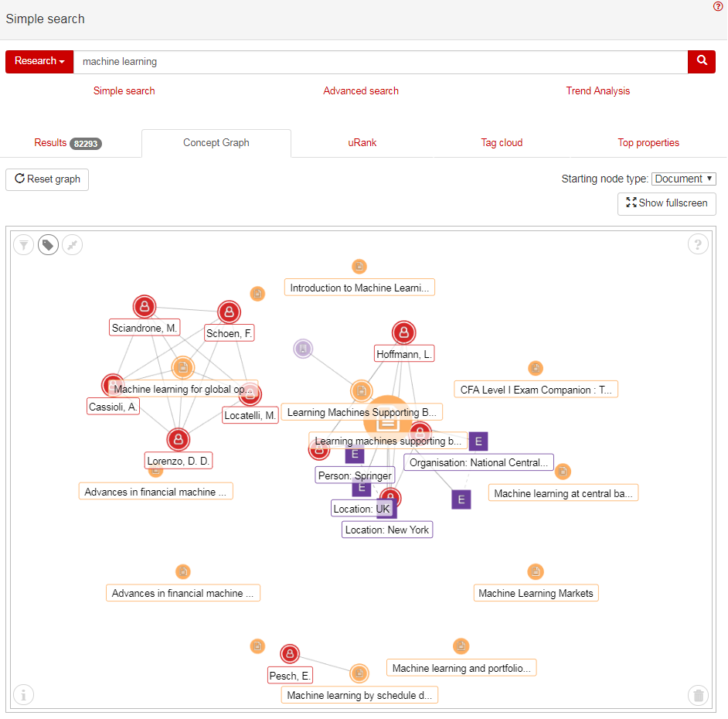
Task: Expand the Starting node type dropdown
Action: click(684, 179)
